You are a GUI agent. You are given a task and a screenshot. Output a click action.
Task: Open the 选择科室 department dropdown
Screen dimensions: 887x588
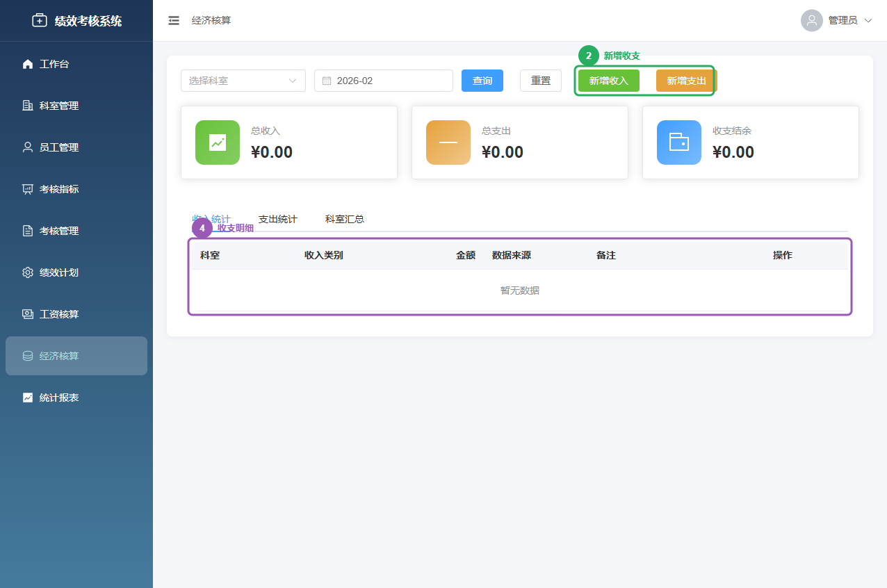point(243,81)
